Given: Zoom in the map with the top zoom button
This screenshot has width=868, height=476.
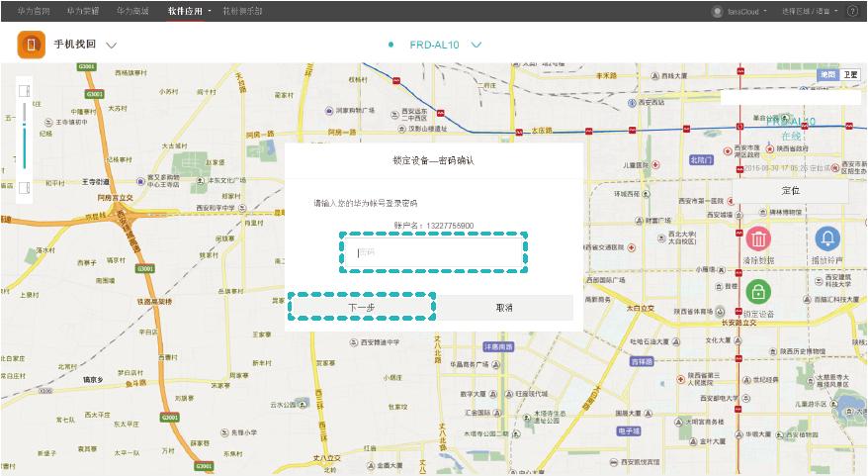Looking at the screenshot, I should [x=24, y=90].
